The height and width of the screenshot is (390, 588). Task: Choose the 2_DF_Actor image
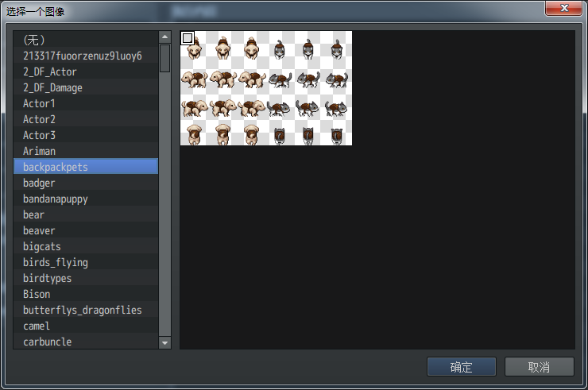click(86, 71)
